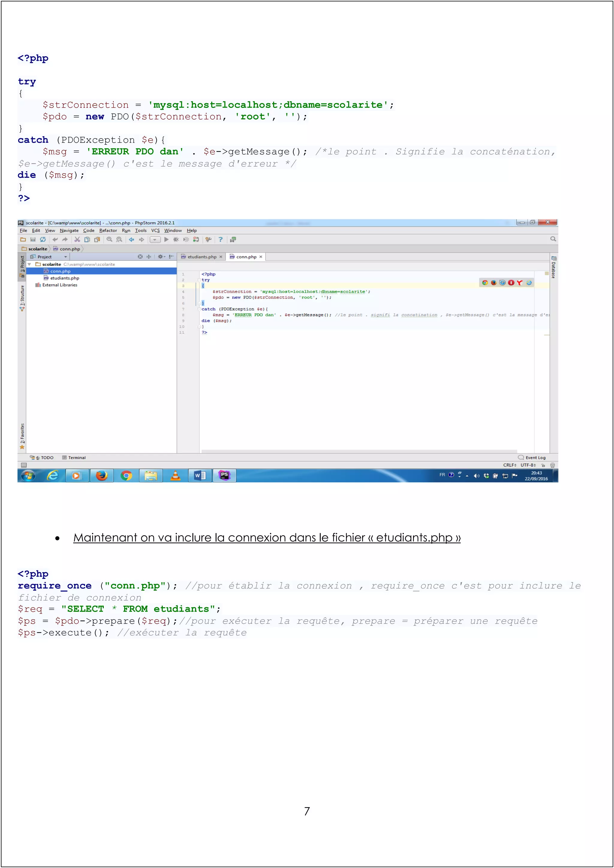
Task: Click the Copy toolbar icon
Action: coord(87,239)
